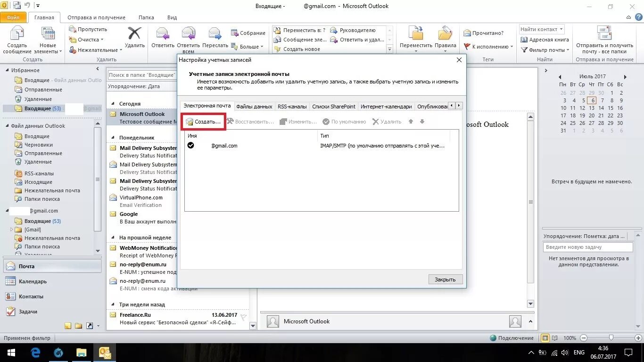
Task: Open Новые элементы ribbon button
Action: tap(48, 40)
